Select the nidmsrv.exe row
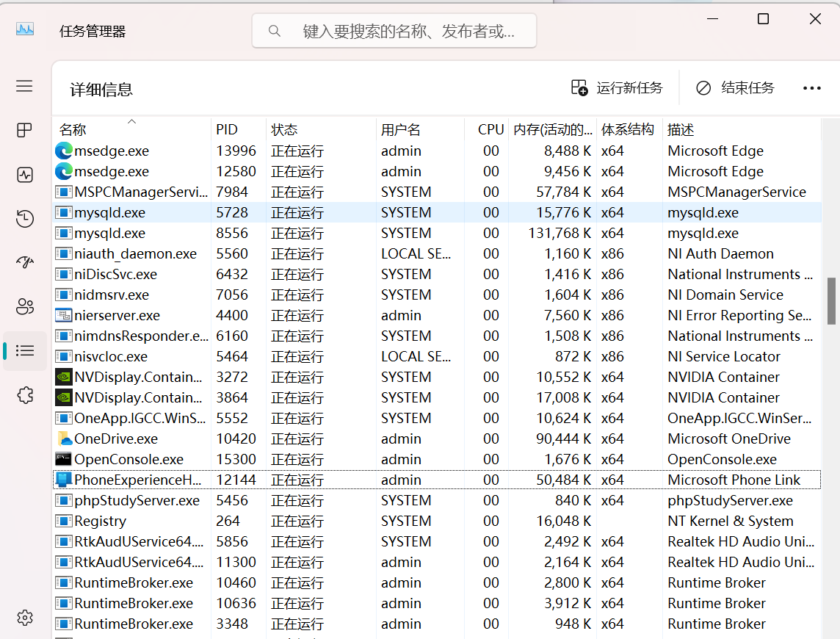The width and height of the screenshot is (840, 639). pos(437,295)
